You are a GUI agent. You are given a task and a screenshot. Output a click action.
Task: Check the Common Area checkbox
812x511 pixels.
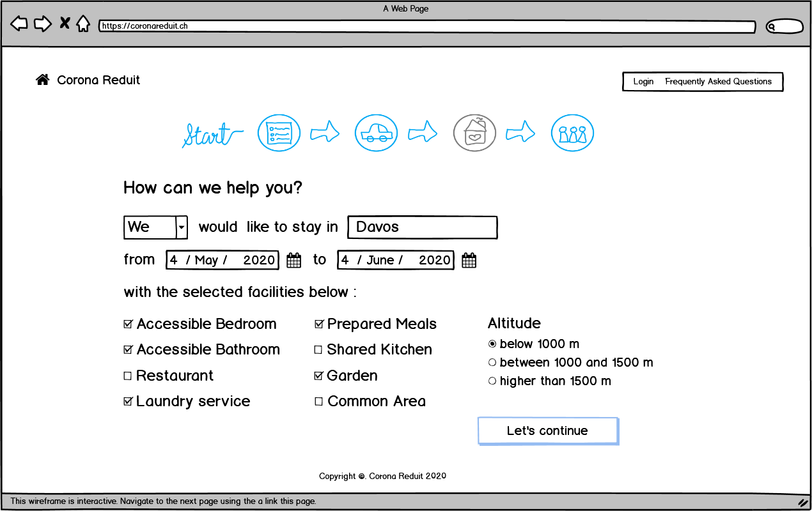click(x=318, y=402)
